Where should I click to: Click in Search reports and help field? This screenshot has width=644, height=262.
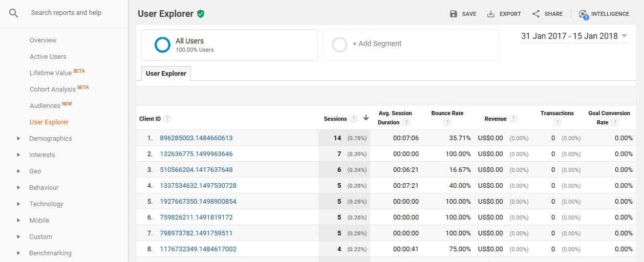(x=66, y=12)
